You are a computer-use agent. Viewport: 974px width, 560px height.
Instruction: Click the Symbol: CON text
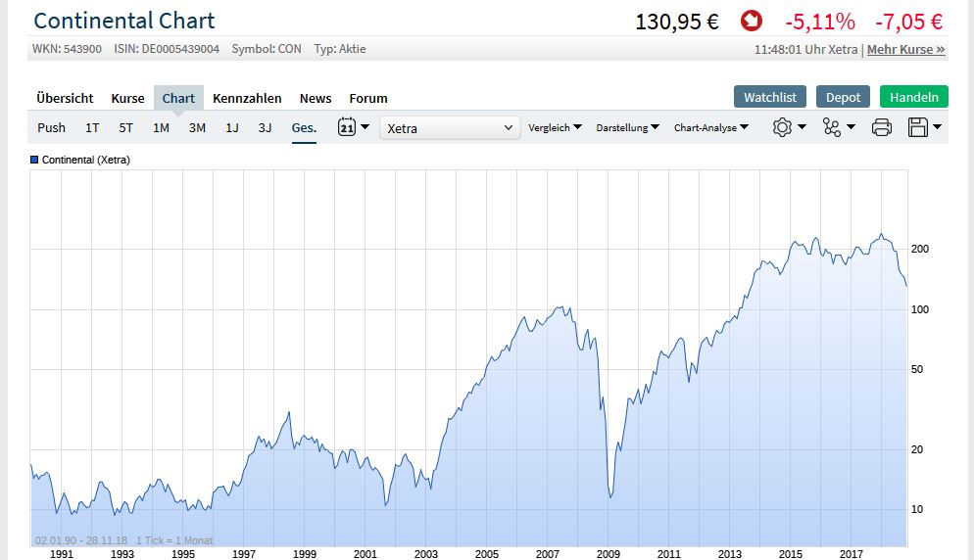(x=267, y=48)
